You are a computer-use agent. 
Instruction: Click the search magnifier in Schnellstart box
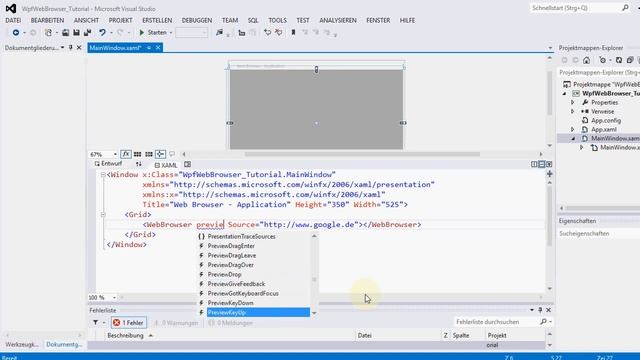click(625, 8)
